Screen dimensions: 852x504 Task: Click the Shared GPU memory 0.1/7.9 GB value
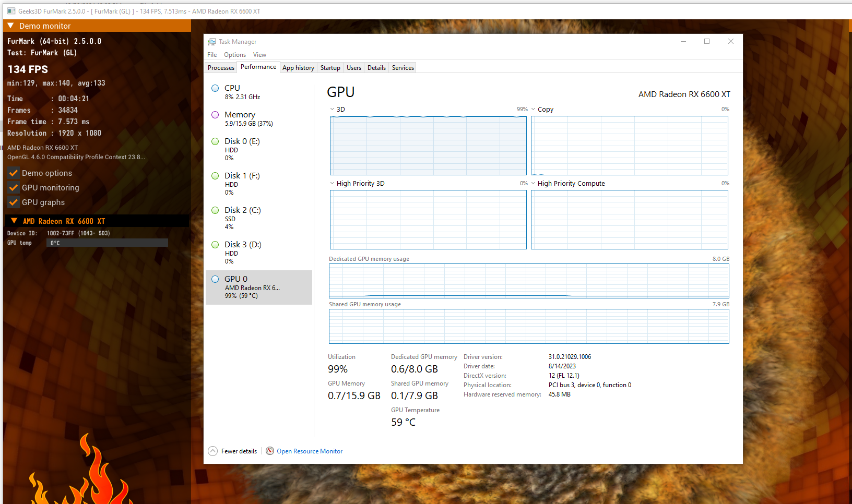[415, 395]
